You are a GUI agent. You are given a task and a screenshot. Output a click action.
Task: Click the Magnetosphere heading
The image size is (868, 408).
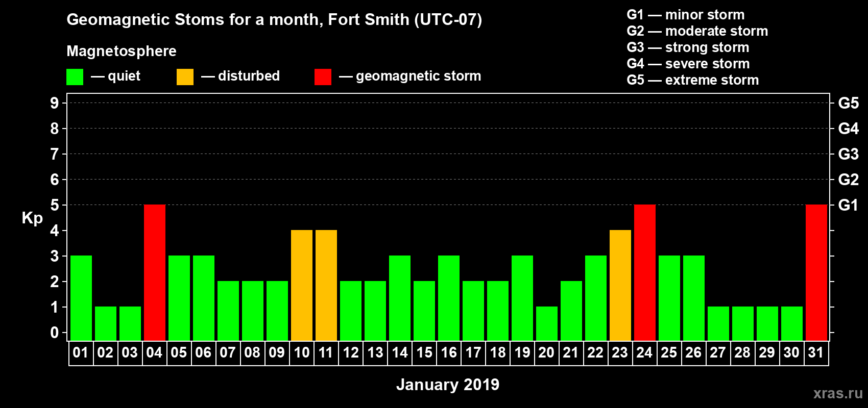tap(122, 51)
